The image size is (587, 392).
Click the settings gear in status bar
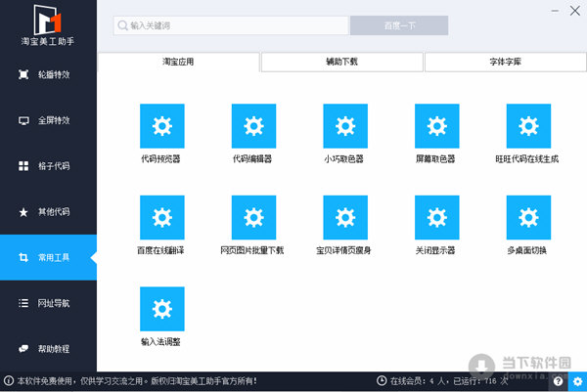[x=577, y=381]
